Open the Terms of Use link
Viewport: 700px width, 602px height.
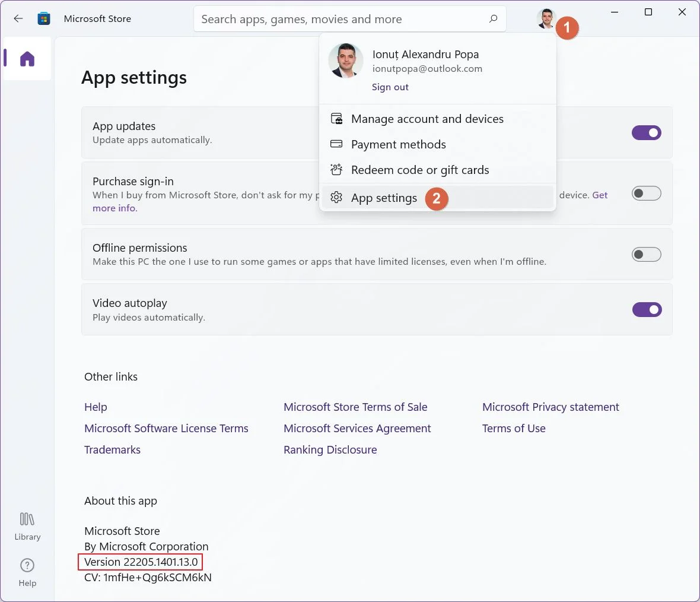tap(514, 429)
